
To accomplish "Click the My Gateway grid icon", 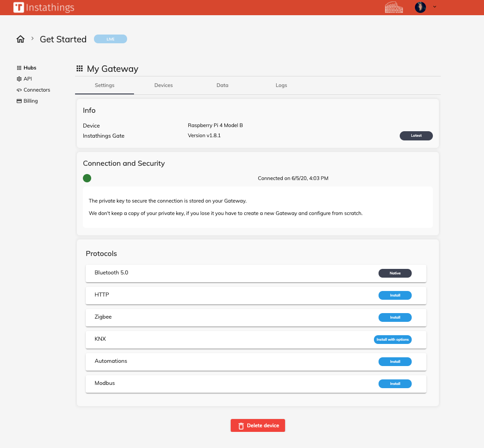I will point(80,69).
